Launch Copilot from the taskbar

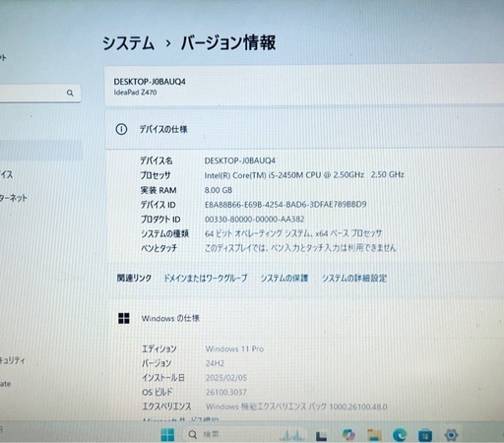[348, 434]
